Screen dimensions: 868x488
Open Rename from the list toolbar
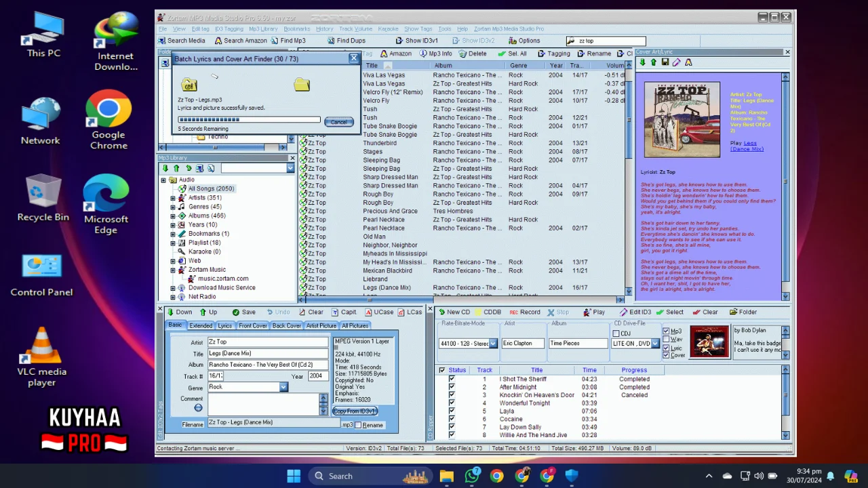coord(594,54)
